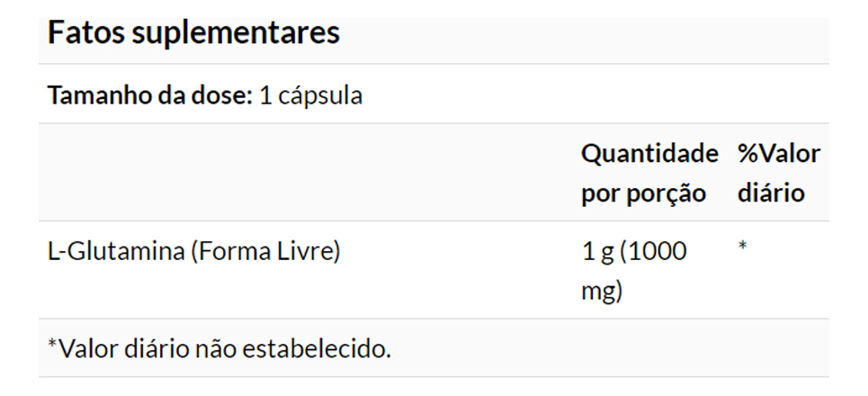Click the "%Valor" text in the header
The height and width of the screenshot is (396, 868).
point(779,154)
